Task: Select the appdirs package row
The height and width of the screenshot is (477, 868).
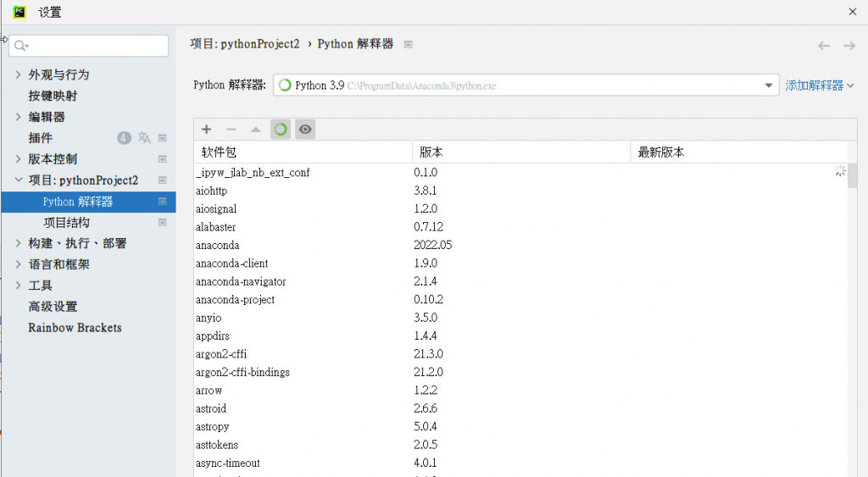Action: click(520, 336)
